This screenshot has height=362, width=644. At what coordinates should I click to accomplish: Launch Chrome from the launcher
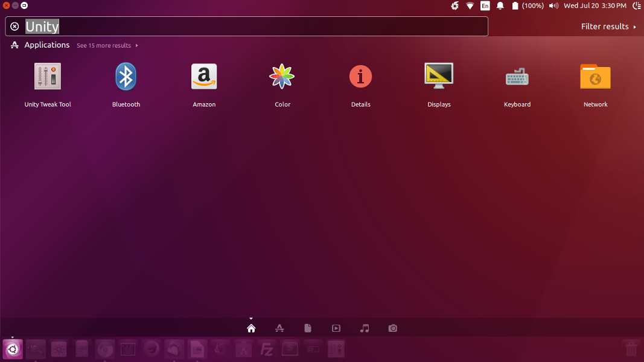pyautogui.click(x=105, y=349)
